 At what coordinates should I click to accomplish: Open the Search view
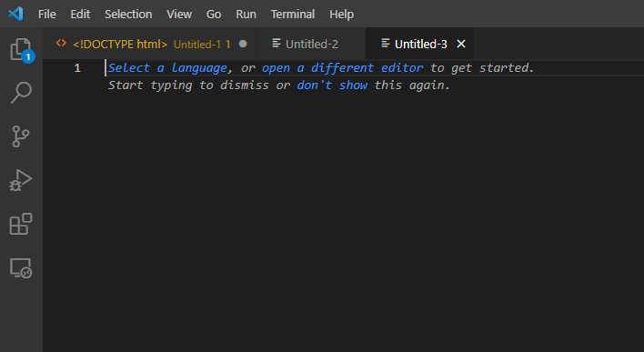coord(21,93)
